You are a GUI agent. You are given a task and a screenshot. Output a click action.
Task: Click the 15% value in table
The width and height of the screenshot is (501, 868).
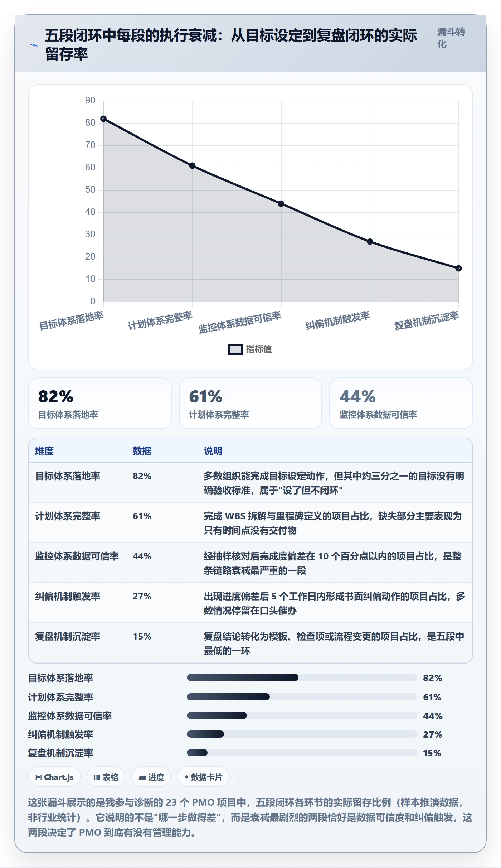pyautogui.click(x=142, y=636)
